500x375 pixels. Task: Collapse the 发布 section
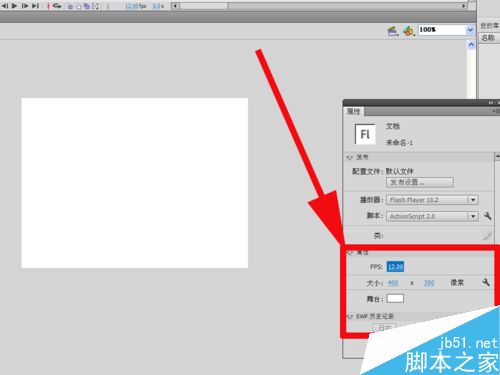[x=350, y=157]
